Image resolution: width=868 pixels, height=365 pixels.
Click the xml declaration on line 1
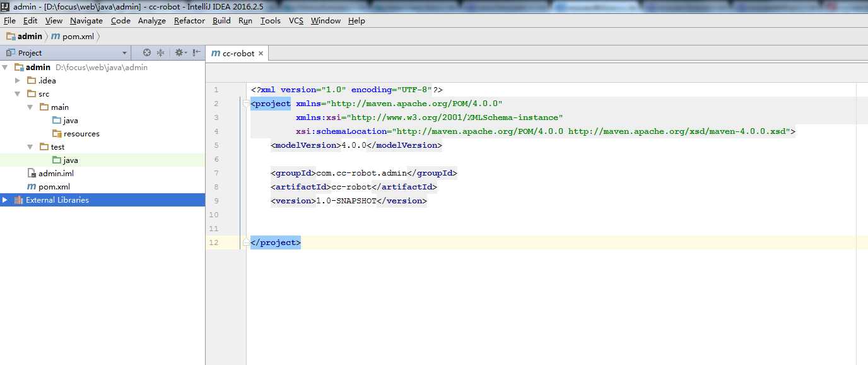pyautogui.click(x=347, y=90)
